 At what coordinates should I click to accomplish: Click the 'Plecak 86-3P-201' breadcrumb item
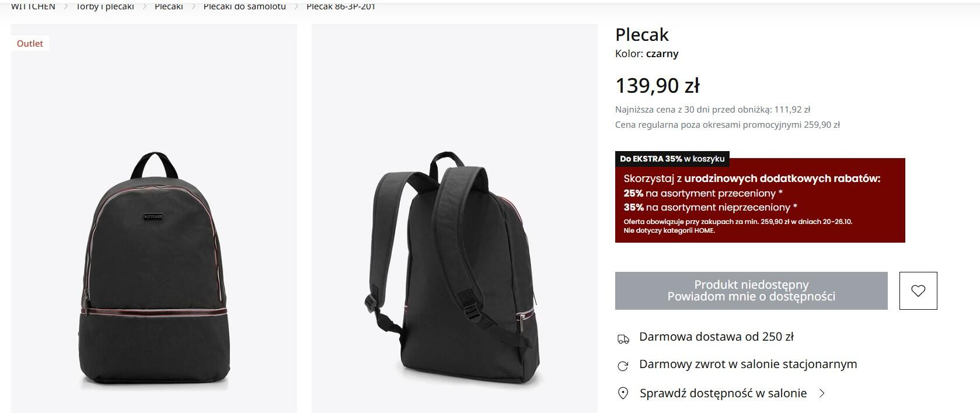coord(341,6)
